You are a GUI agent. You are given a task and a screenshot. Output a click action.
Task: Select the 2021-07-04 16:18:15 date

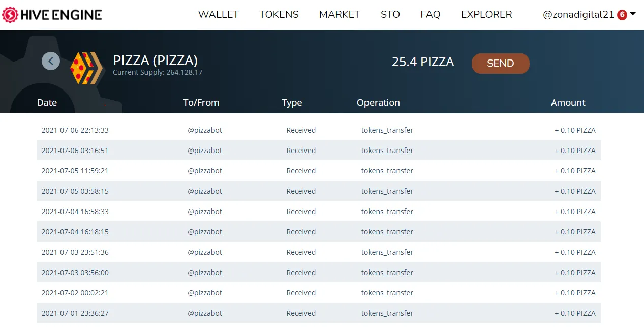coord(75,232)
